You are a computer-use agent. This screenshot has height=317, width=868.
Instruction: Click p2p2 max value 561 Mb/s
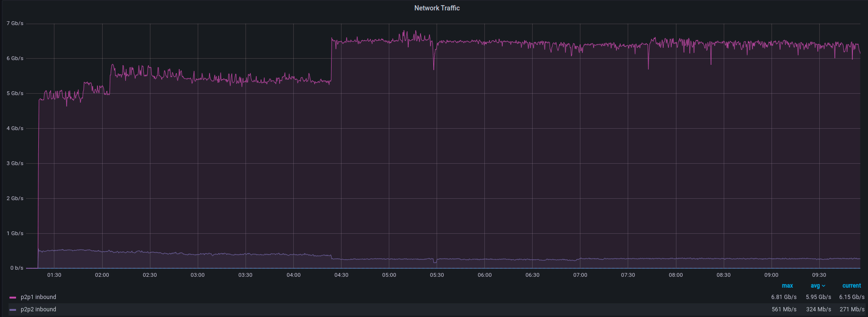[784, 309]
